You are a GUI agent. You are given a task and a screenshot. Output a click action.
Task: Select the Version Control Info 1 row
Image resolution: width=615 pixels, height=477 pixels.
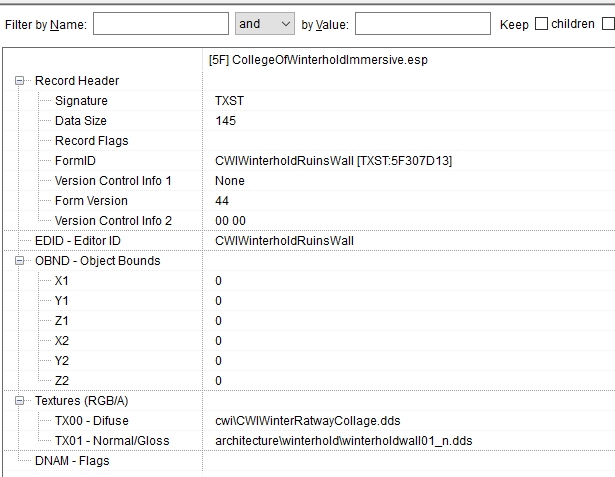pyautogui.click(x=113, y=181)
